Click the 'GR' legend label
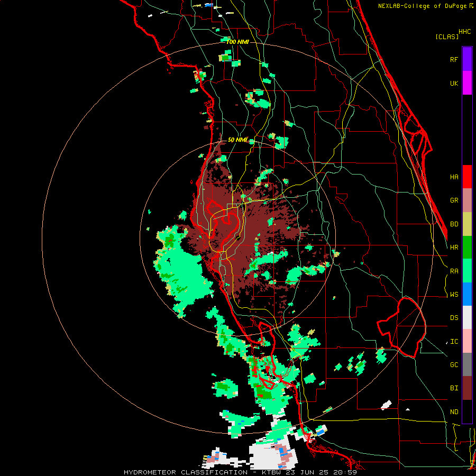476x476 pixels. tap(454, 200)
